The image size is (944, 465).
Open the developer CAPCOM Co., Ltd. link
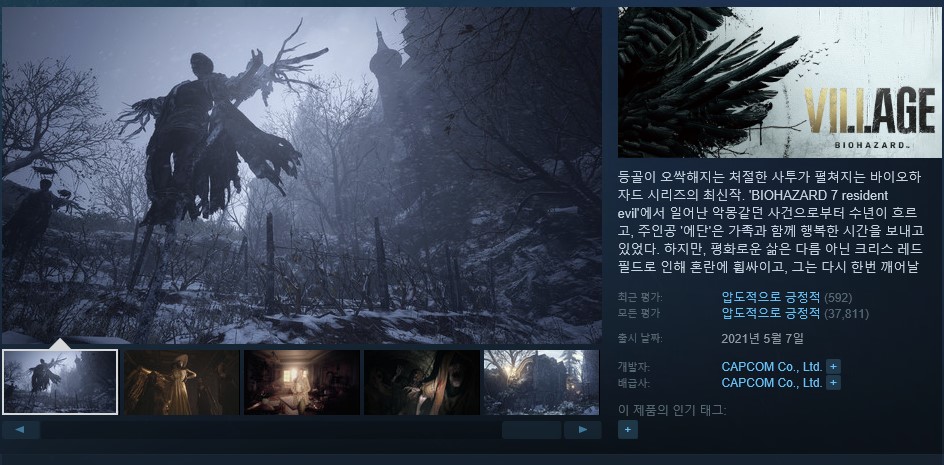click(x=772, y=366)
